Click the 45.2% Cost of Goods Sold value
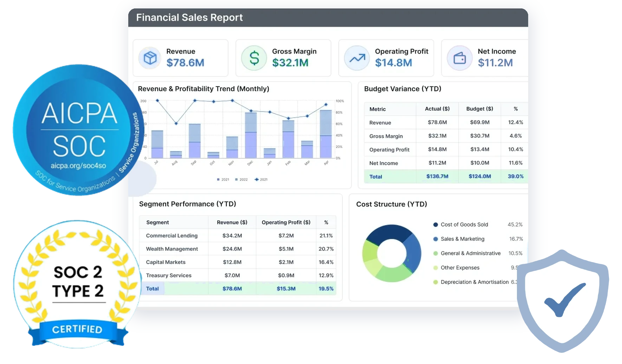Image resolution: width=622 pixels, height=364 pixels. coord(515,225)
